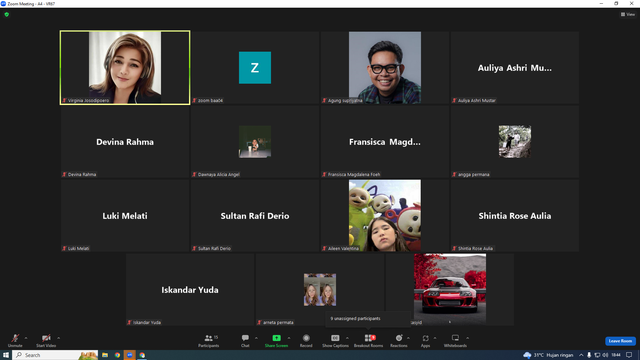Select Aileen Valentina's Teletubbies picture
Viewport: 640px width, 360px height.
(x=385, y=216)
